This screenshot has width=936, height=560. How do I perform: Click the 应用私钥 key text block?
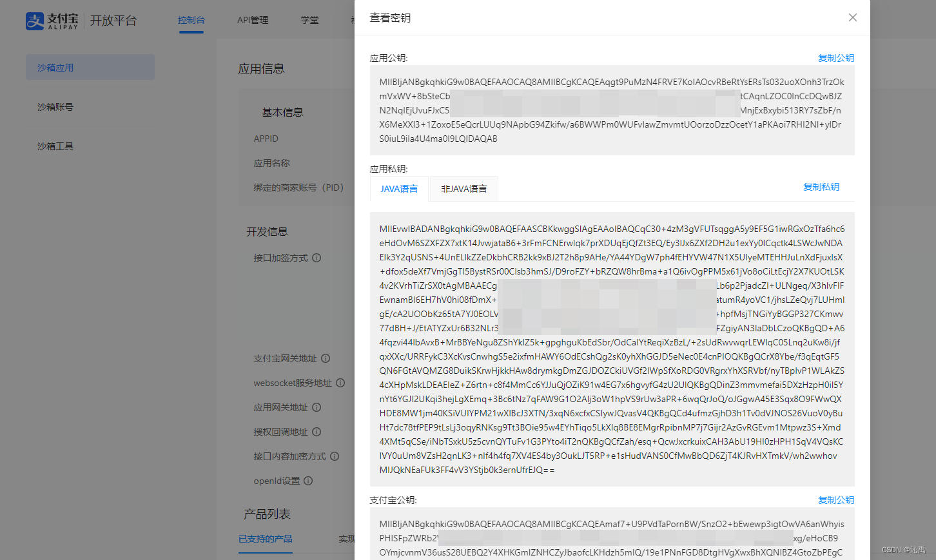(612, 349)
